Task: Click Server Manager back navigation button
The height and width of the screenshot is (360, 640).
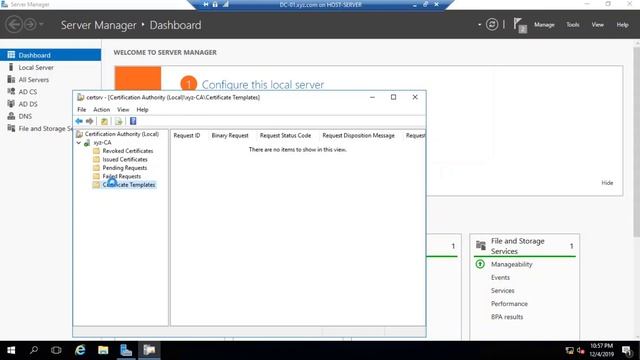Action: click(14, 24)
